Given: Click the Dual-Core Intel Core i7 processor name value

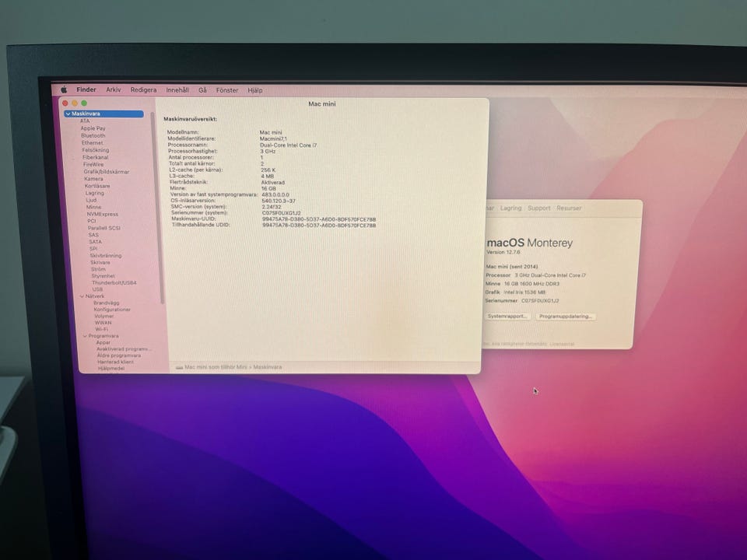Looking at the screenshot, I should tap(288, 145).
